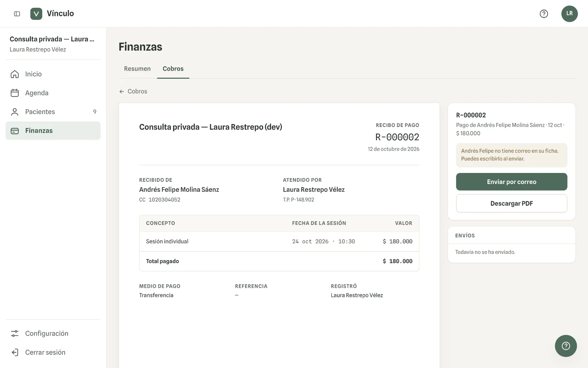The image size is (588, 368).
Task: Open Pacientes list in sidebar
Action: point(53,112)
